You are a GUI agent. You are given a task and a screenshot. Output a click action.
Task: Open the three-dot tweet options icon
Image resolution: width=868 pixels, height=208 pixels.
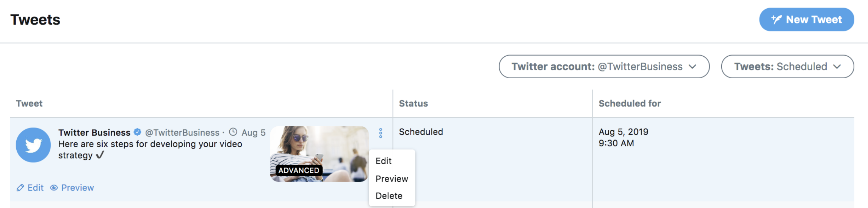point(381,133)
